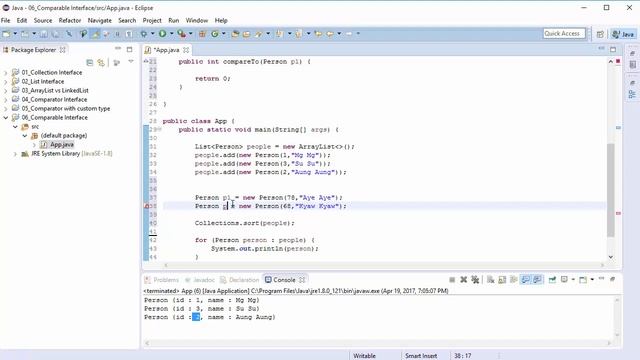
Task: Open the New file dropdown arrow
Action: (15, 34)
